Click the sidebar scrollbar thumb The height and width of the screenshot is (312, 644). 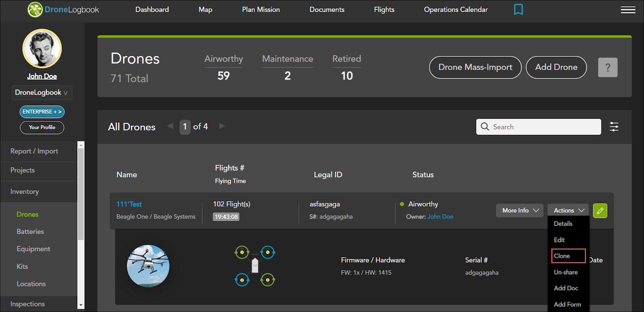[x=81, y=194]
